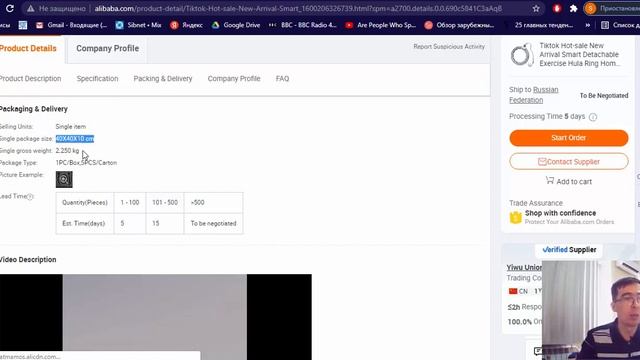The width and height of the screenshot is (640, 360).
Task: Reload the page with the refresh icon
Action: [x=9, y=8]
